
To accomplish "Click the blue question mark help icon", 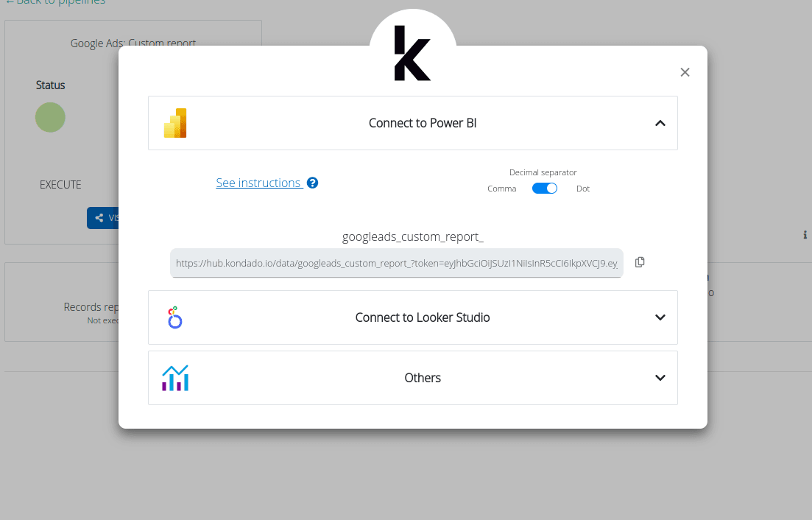I will (312, 183).
